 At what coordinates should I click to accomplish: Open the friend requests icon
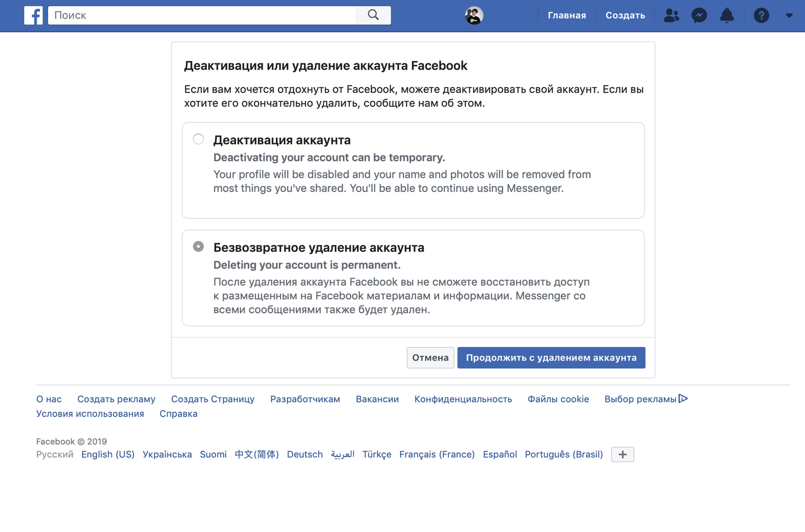click(x=671, y=16)
